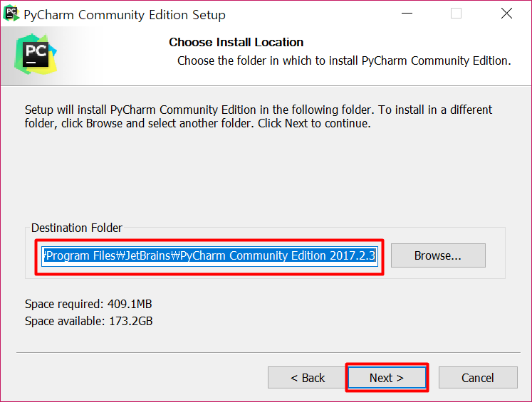This screenshot has height=402, width=532.
Task: Cancel the PyCharm installation
Action: [477, 378]
